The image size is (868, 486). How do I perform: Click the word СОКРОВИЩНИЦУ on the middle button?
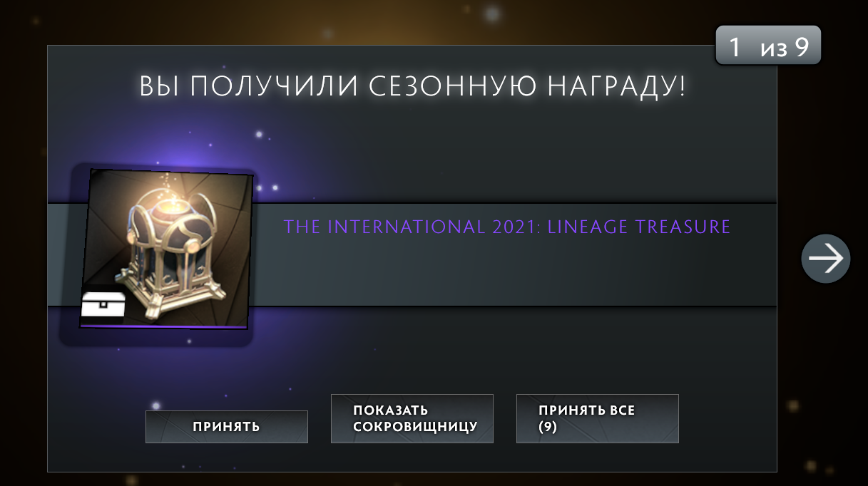click(x=415, y=428)
